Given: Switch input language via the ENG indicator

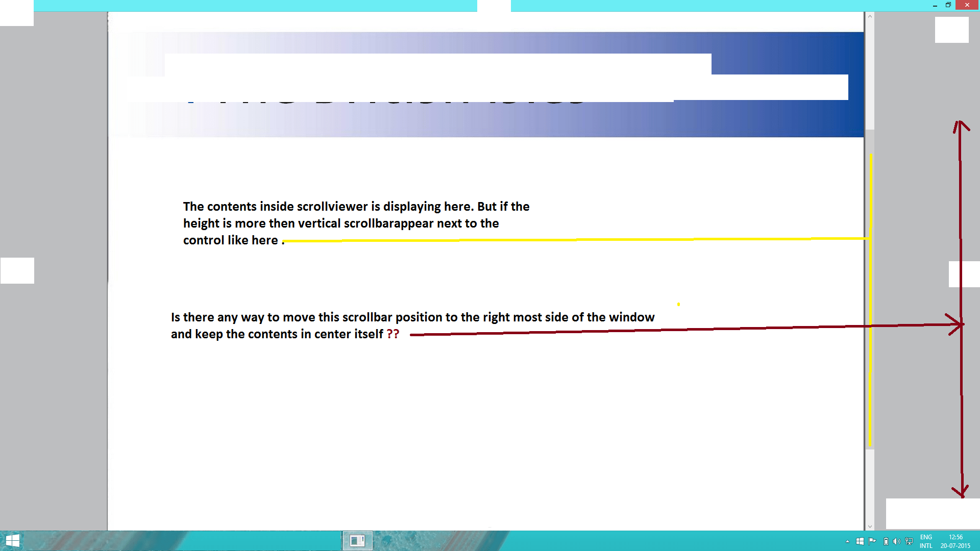Looking at the screenshot, I should click(926, 541).
